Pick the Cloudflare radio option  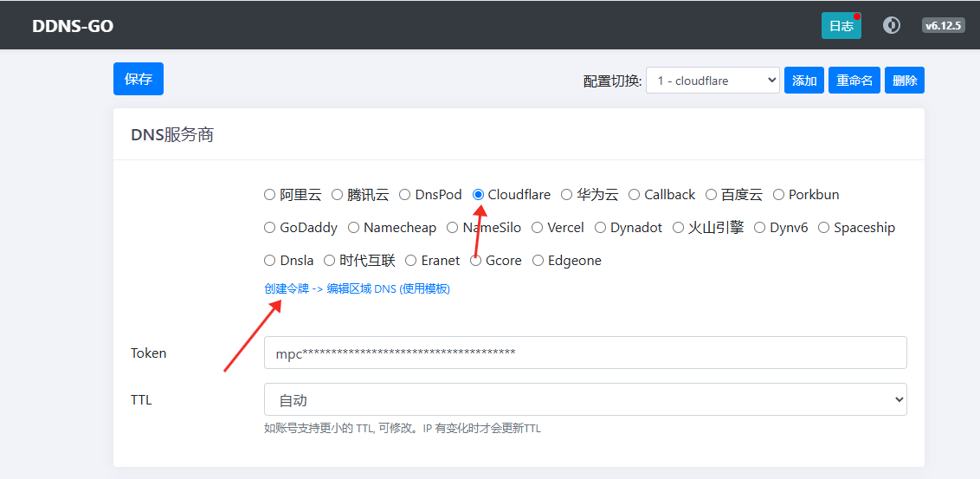478,195
